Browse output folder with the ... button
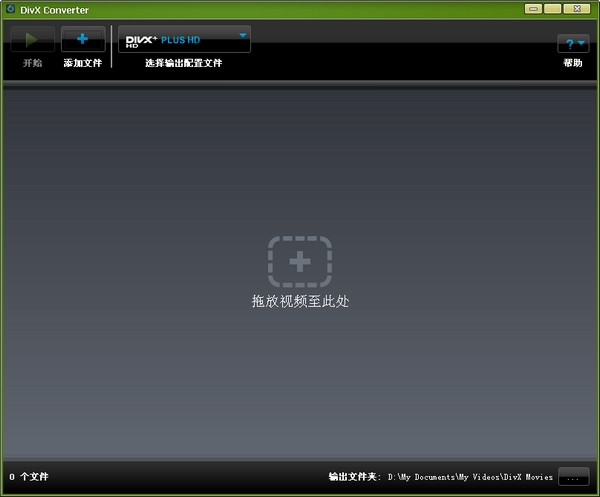The image size is (600, 497). point(573,477)
